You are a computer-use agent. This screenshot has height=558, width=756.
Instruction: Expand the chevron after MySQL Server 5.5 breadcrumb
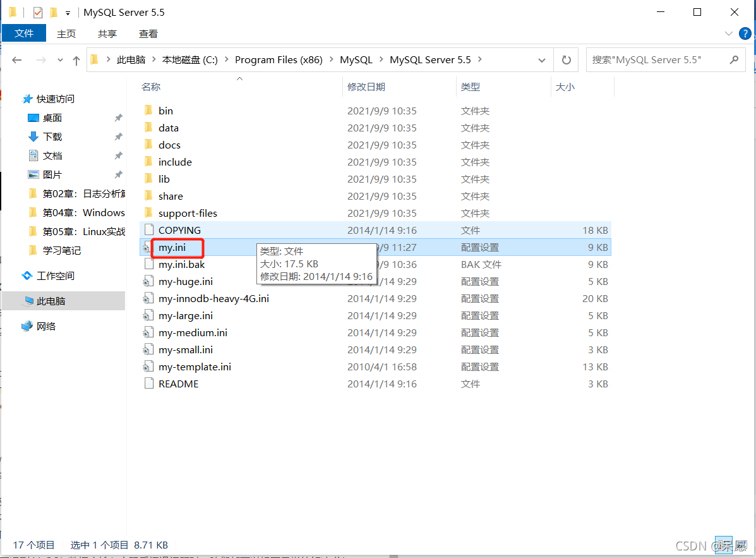coord(480,59)
